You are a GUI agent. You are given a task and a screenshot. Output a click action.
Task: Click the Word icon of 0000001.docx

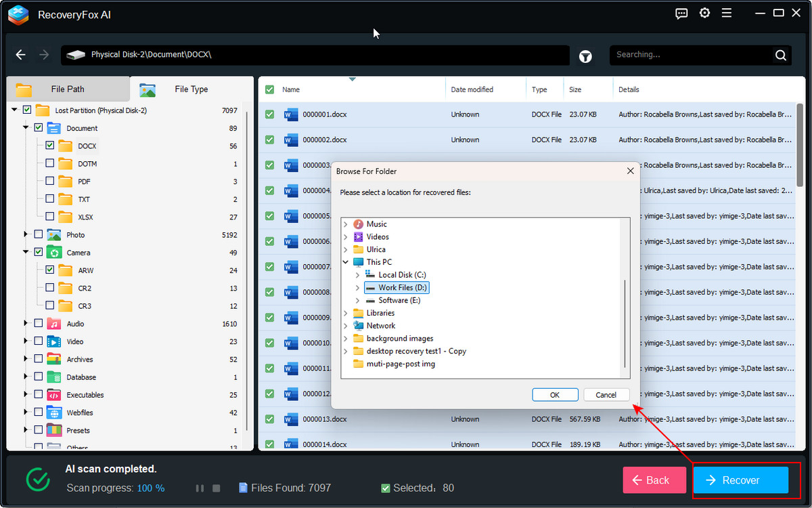click(292, 114)
